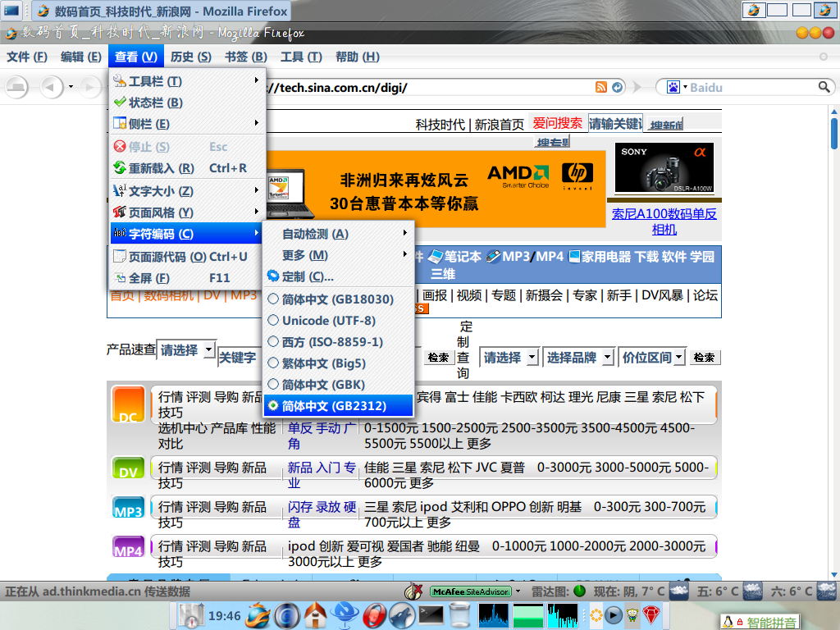
Task: Expand the 自动检测 (A) submenu
Action: coord(339,234)
